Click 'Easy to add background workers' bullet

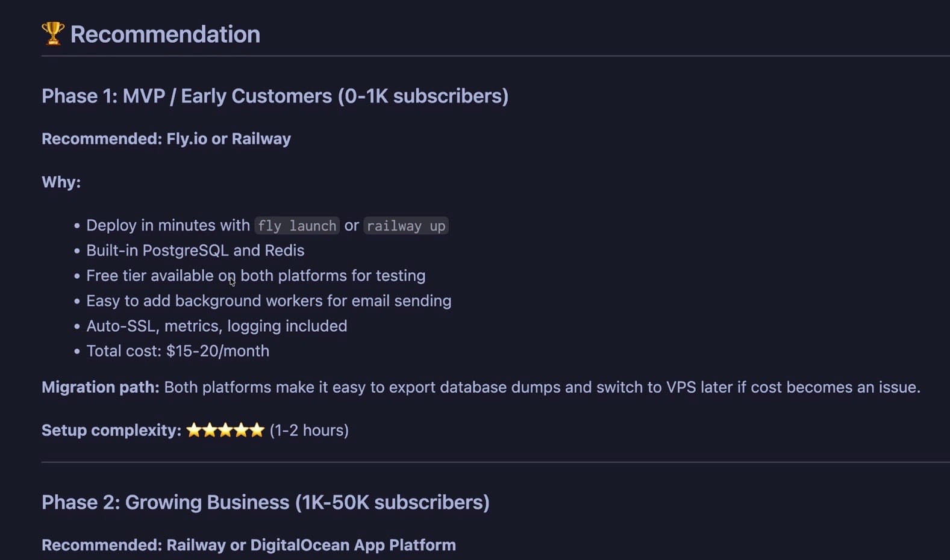269,300
